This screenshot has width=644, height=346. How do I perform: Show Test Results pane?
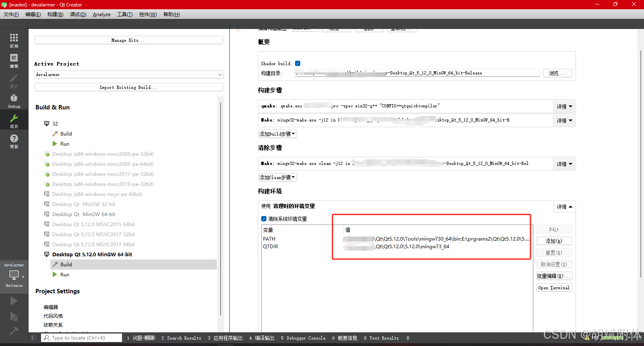point(381,338)
